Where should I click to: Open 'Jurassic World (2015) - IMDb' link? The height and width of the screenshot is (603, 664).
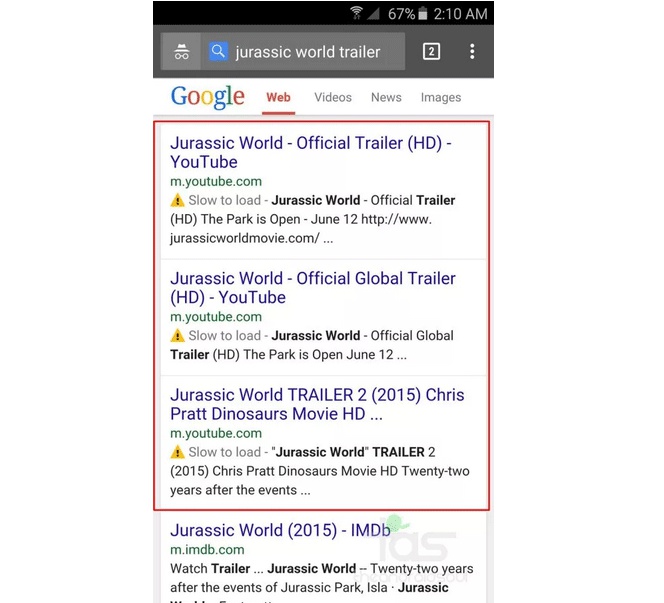(280, 530)
